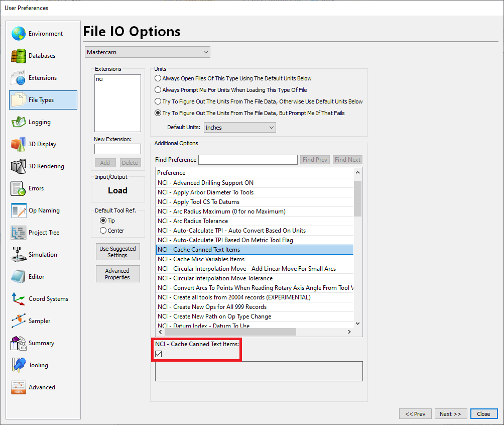The width and height of the screenshot is (504, 425).
Task: Open the Errors page icon
Action: [18, 188]
